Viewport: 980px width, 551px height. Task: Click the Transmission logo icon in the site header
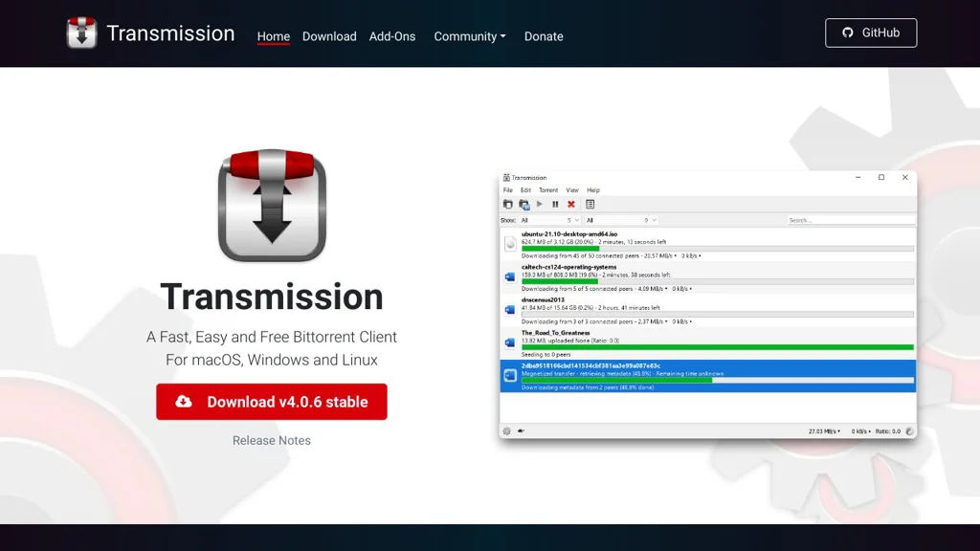click(82, 33)
